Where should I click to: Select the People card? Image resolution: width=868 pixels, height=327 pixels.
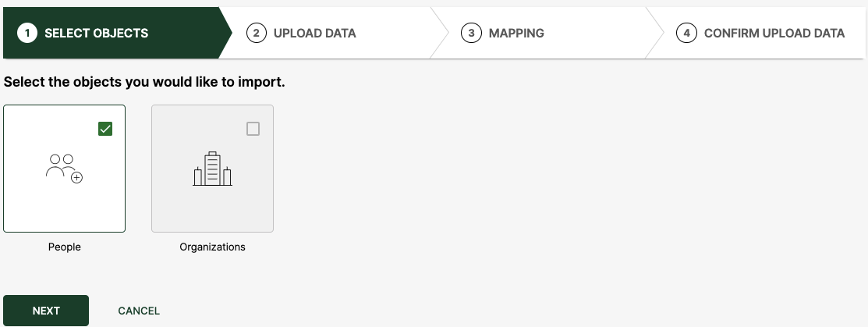click(x=64, y=169)
